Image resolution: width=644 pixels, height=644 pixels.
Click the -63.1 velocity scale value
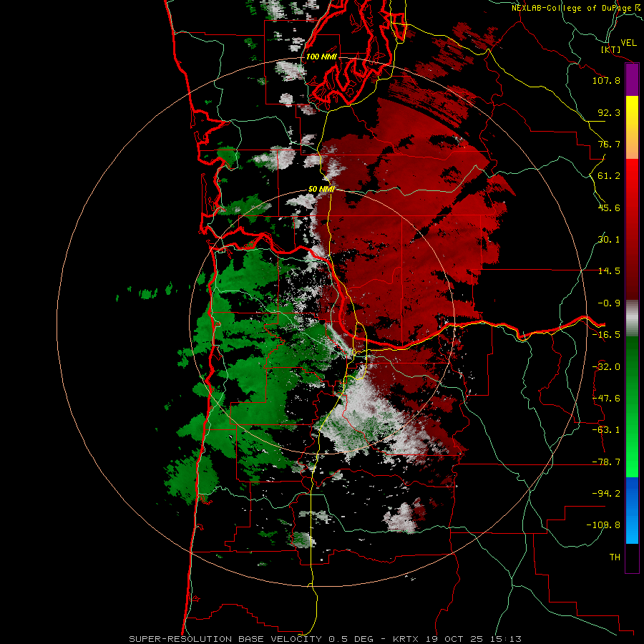point(606,430)
